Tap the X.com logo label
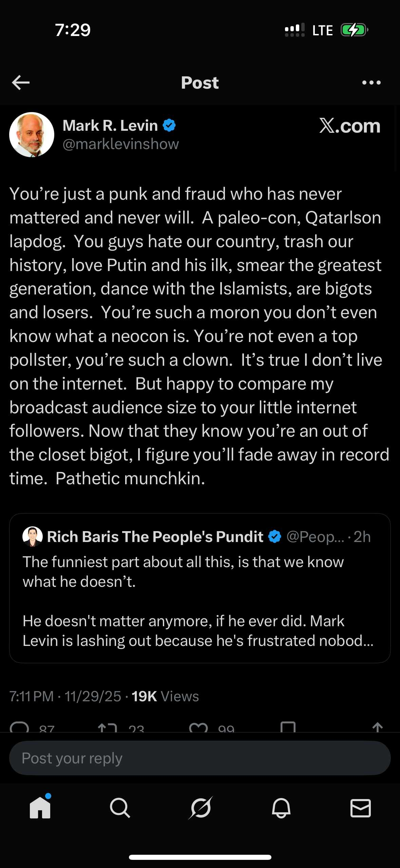 click(x=349, y=126)
